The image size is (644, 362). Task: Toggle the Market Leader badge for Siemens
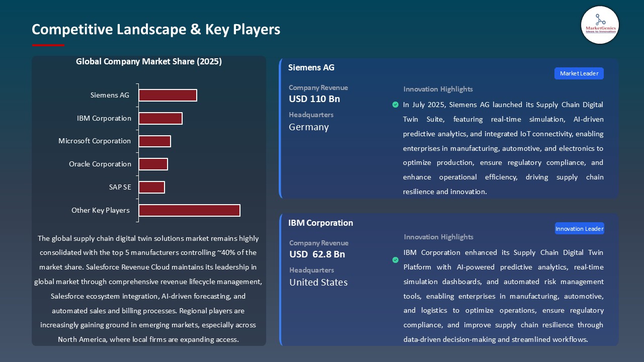[x=579, y=73]
